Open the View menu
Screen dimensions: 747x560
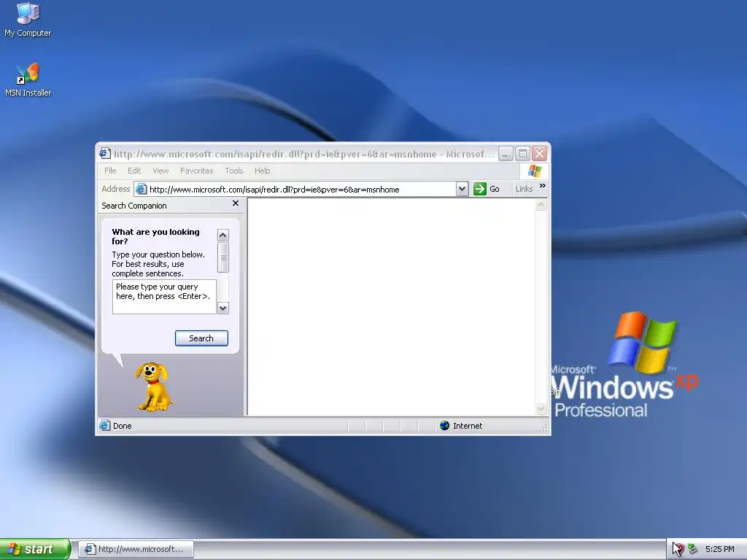(160, 171)
